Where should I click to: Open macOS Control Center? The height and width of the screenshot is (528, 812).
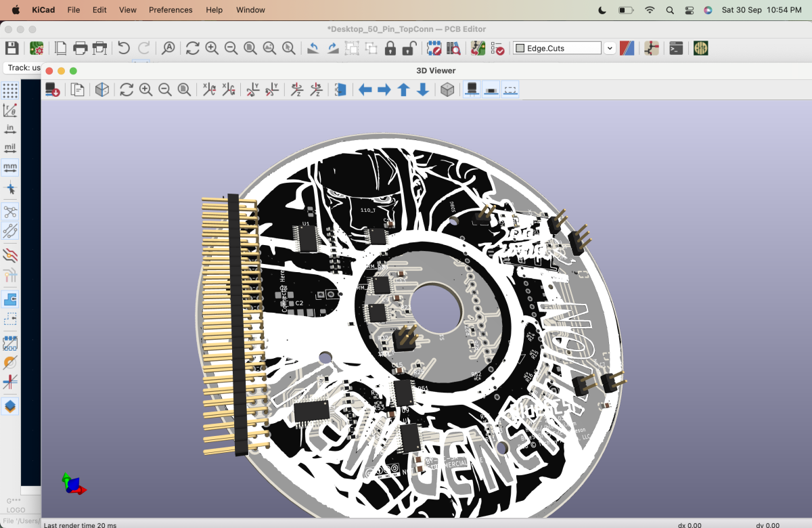(690, 10)
